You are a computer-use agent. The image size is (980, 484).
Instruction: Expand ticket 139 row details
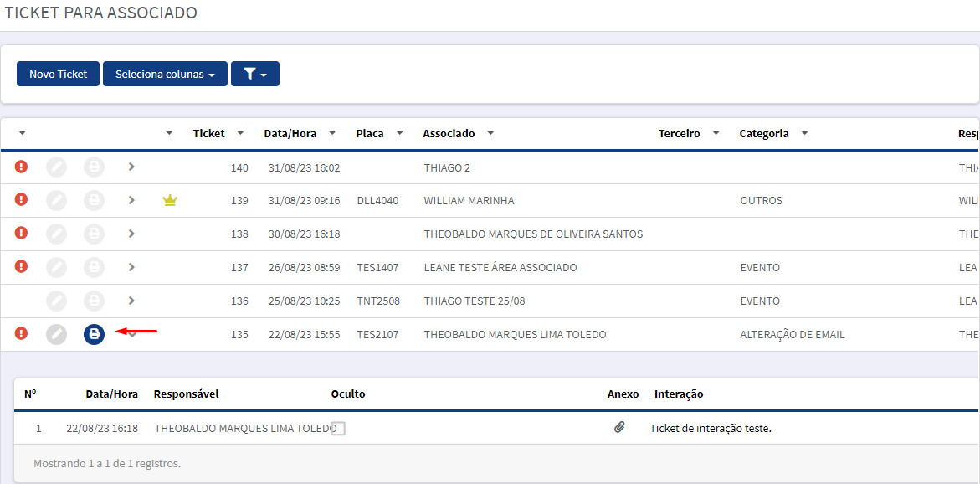click(x=131, y=200)
